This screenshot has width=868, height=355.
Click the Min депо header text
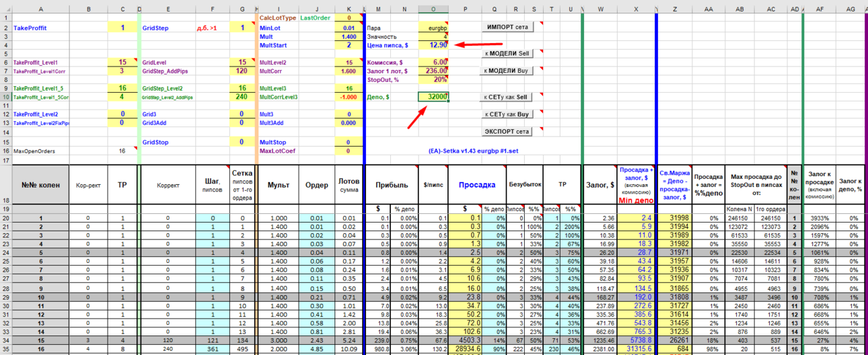point(636,200)
